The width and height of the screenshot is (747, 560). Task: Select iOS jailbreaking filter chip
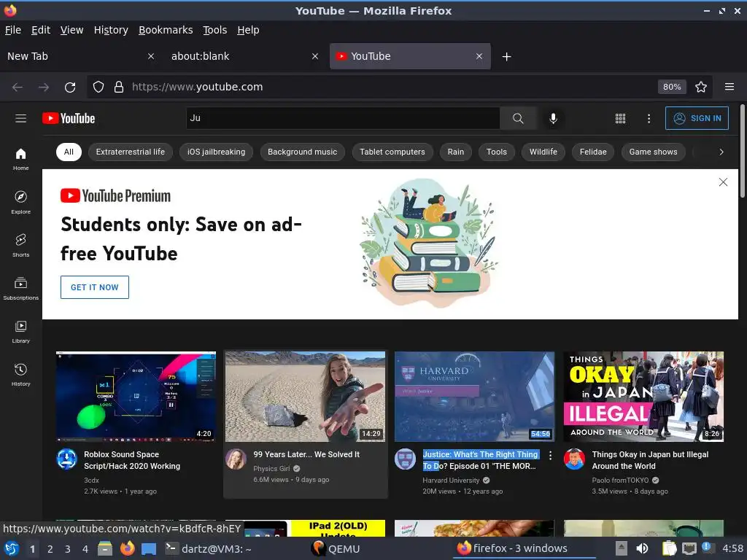point(216,152)
